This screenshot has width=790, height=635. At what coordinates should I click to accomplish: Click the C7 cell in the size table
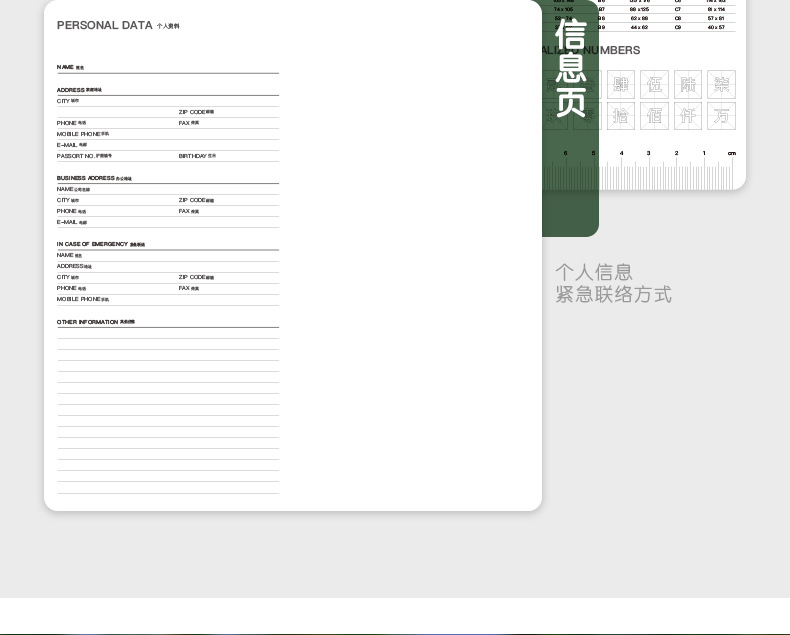tap(678, 10)
